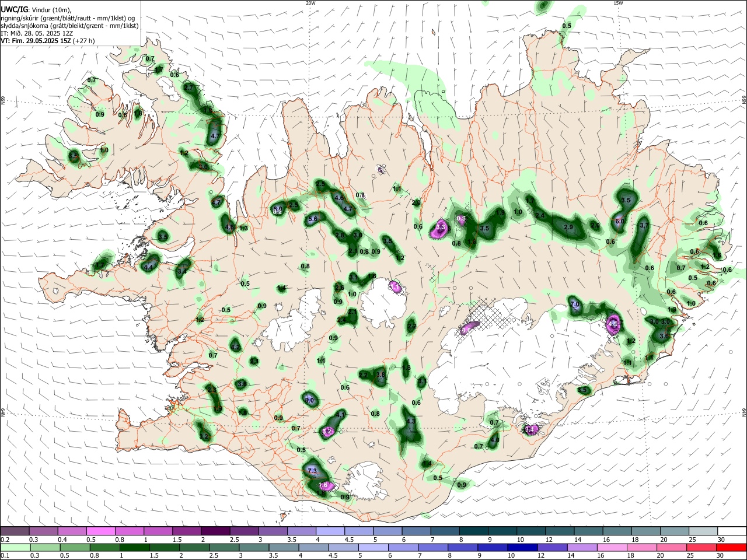Click the dark blue 10–12 swatch in the lower legend row

point(522,547)
